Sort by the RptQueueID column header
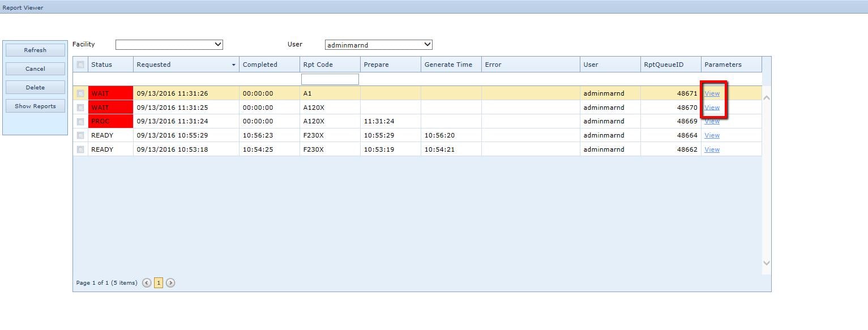The image size is (868, 330). coord(671,65)
